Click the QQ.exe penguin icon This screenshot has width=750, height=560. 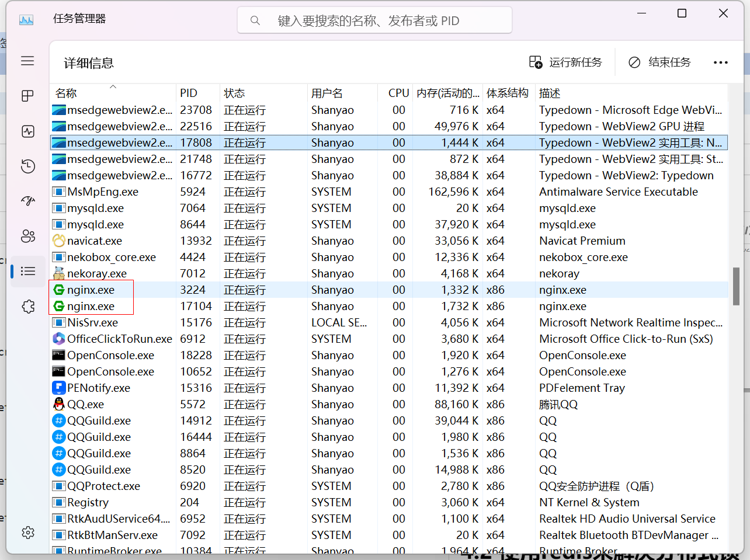58,404
